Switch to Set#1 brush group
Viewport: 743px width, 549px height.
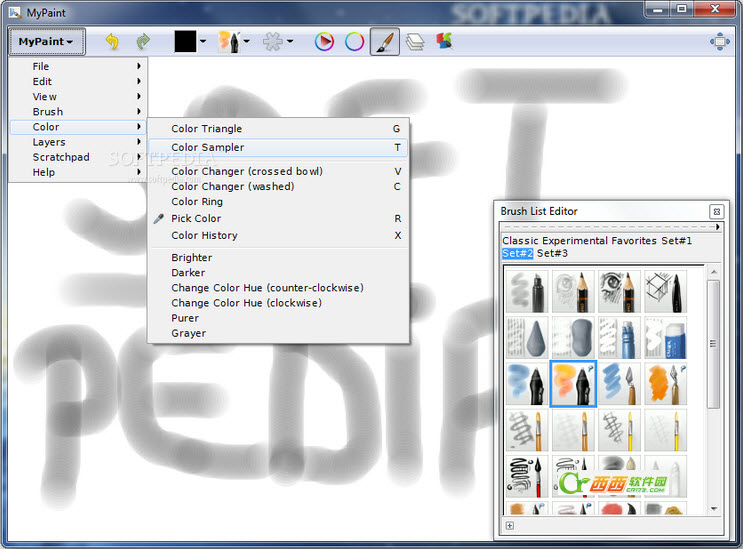coord(677,241)
